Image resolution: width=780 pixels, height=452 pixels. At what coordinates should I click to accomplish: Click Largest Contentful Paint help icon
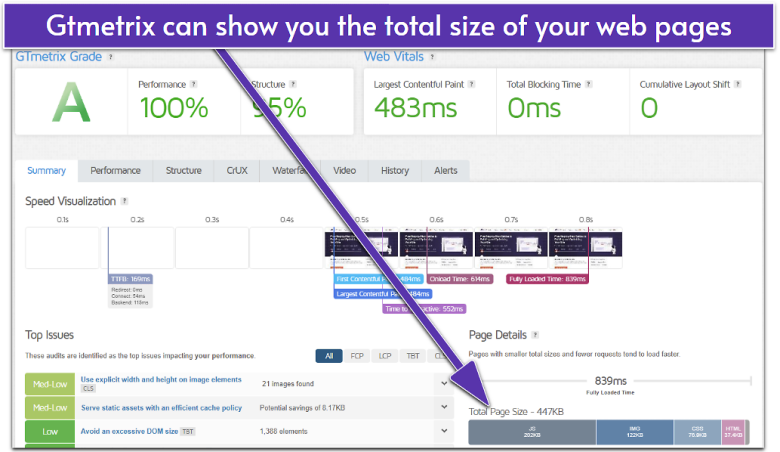(472, 85)
